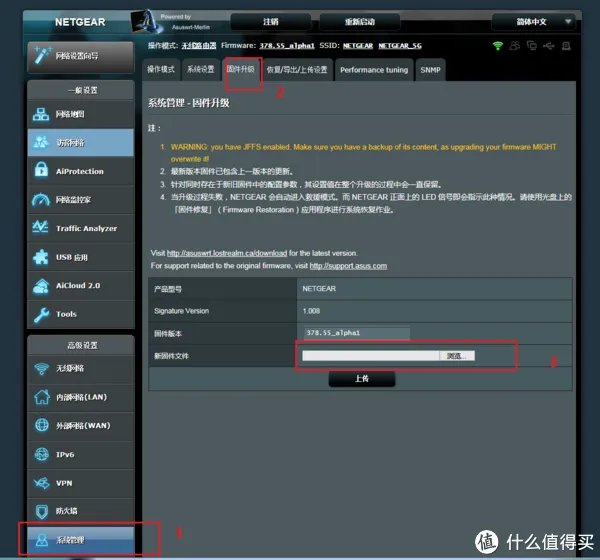The image size is (600, 560).
Task: Open support.asus.com link
Action: (x=348, y=266)
